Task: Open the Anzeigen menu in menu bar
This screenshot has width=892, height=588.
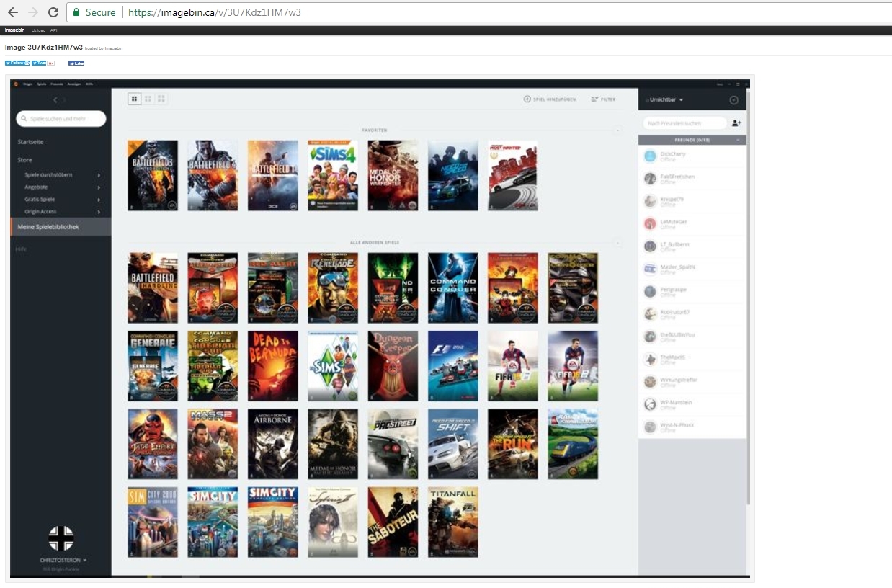Action: click(74, 84)
